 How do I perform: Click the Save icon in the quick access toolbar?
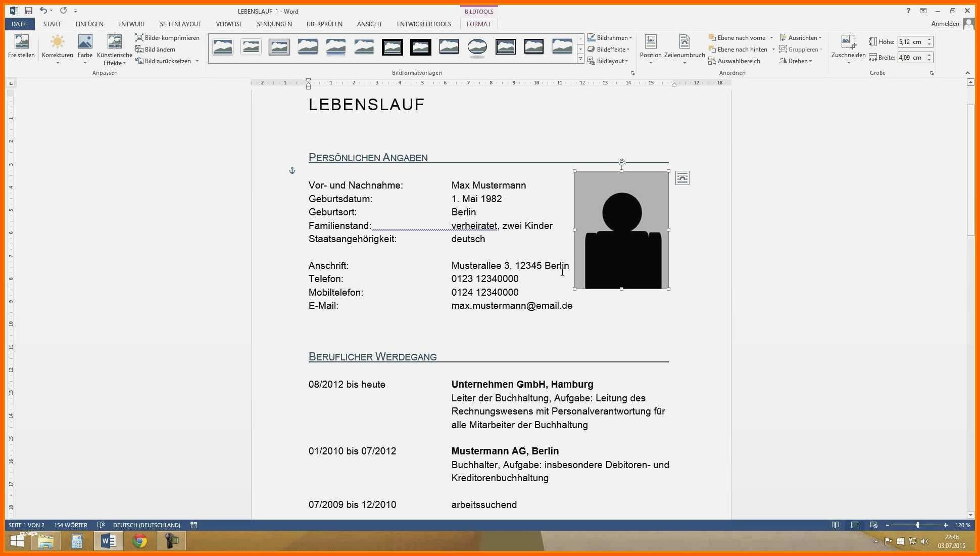[x=29, y=11]
